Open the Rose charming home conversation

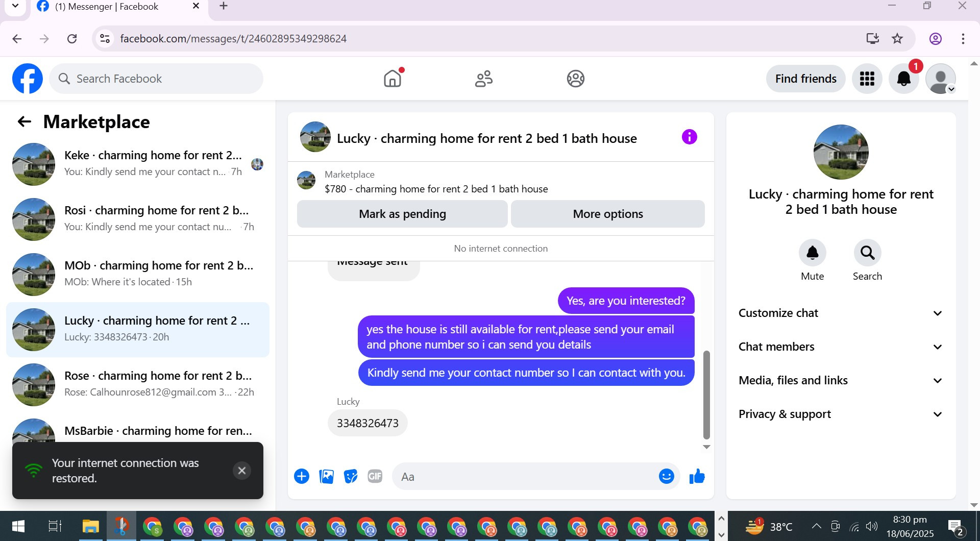click(138, 385)
